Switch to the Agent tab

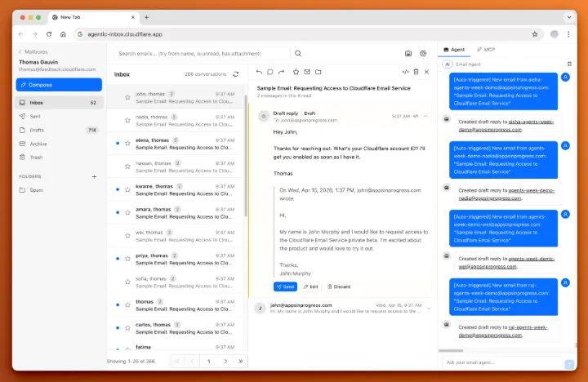[454, 50]
